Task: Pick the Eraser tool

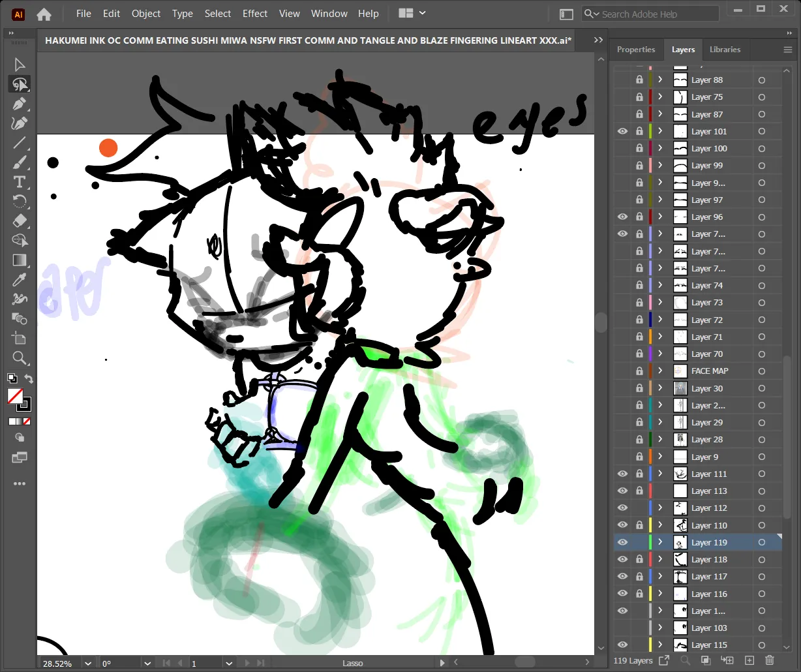Action: click(x=20, y=221)
